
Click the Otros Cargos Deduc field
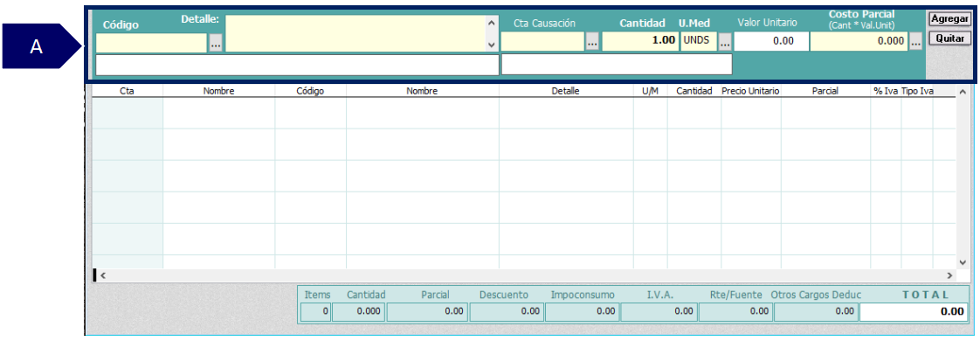tap(816, 311)
